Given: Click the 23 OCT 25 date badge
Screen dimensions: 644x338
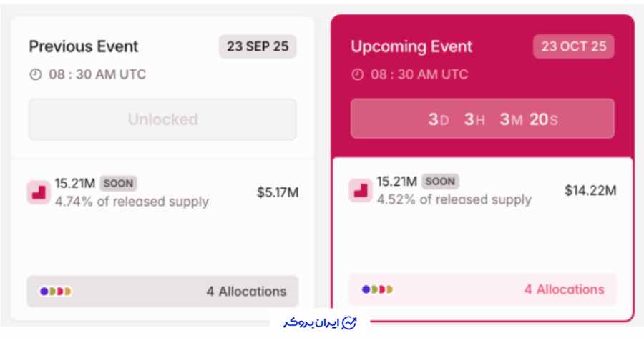Looking at the screenshot, I should pos(573,46).
